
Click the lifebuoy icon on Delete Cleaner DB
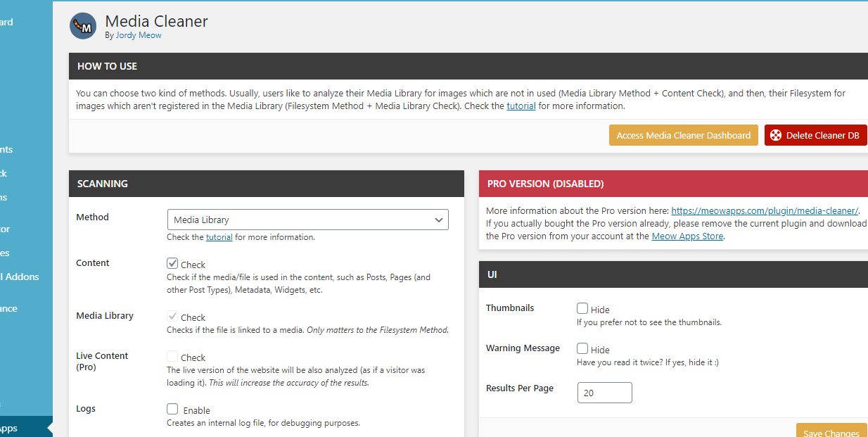tap(775, 135)
